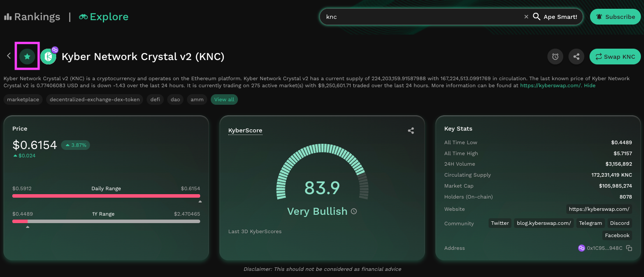Click the address 0x1C95...948C
The width and height of the screenshot is (644, 277).
pos(605,248)
